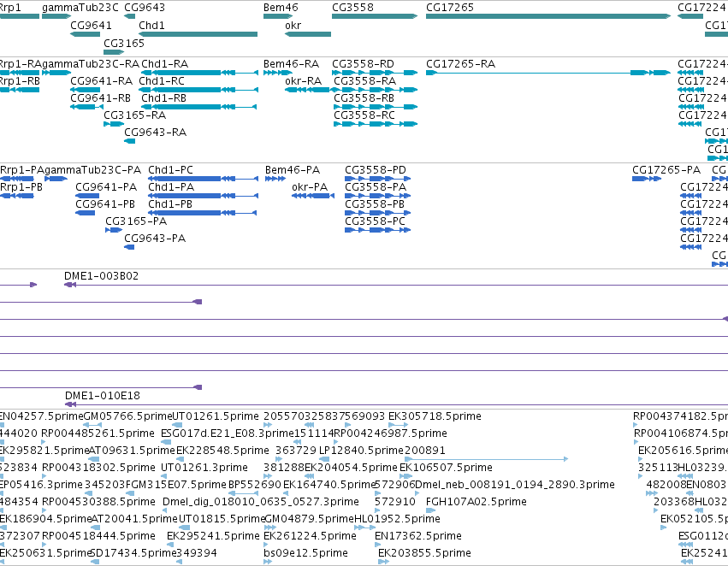
Task: Select the okr-PA protein label
Action: pos(310,187)
